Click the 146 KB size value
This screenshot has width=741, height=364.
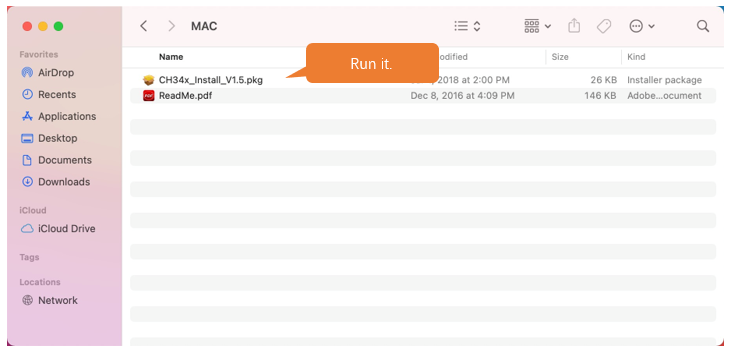click(600, 95)
